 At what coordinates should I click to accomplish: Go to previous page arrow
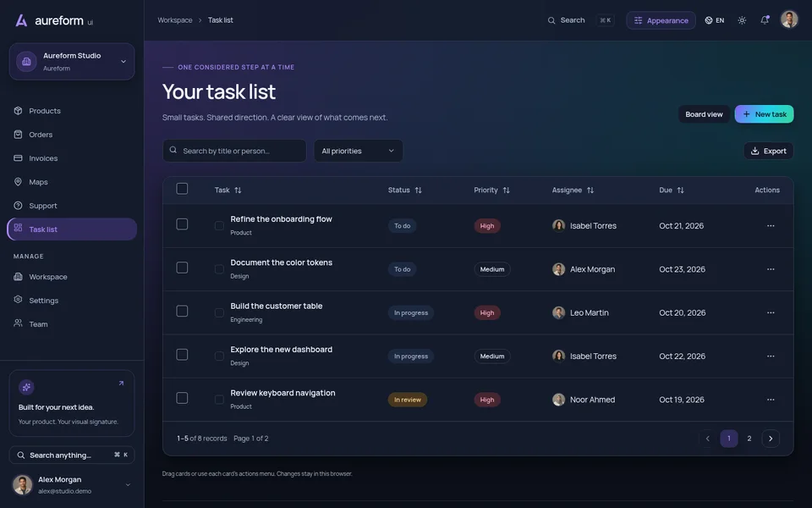[708, 439]
